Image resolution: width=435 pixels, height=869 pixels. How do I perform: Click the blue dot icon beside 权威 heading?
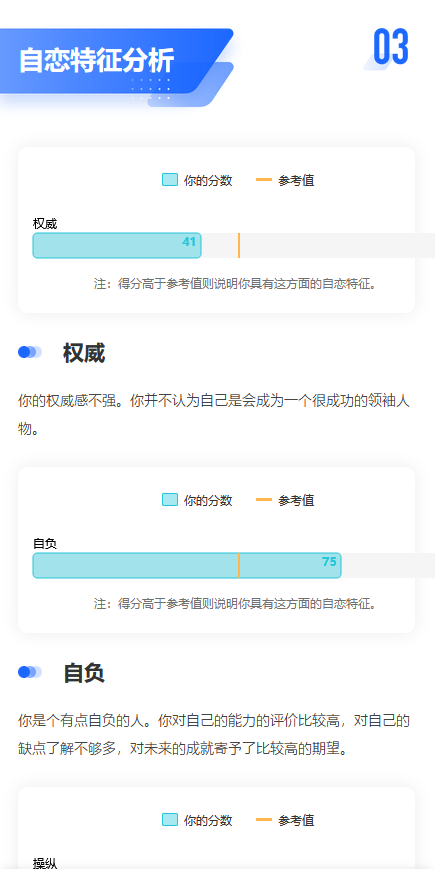tap(30, 352)
